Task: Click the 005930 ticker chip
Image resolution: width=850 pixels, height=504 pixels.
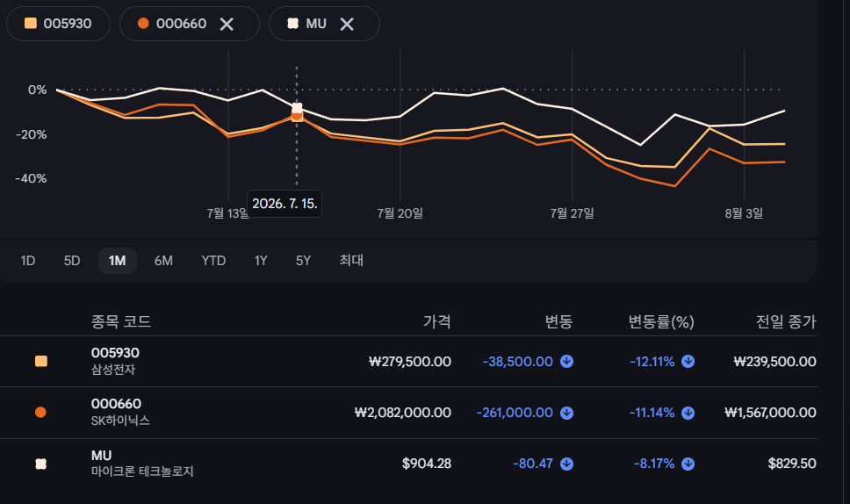Action: [x=58, y=24]
